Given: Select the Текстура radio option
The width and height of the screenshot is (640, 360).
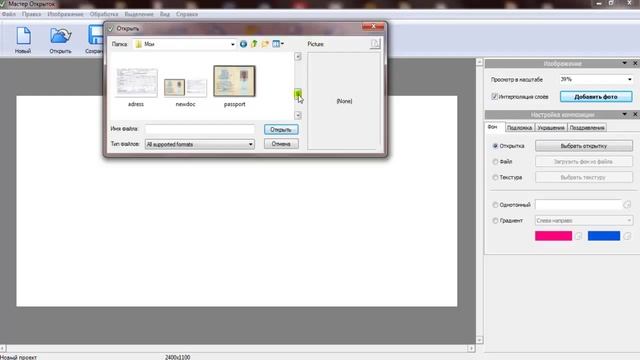Looking at the screenshot, I should pos(495,178).
